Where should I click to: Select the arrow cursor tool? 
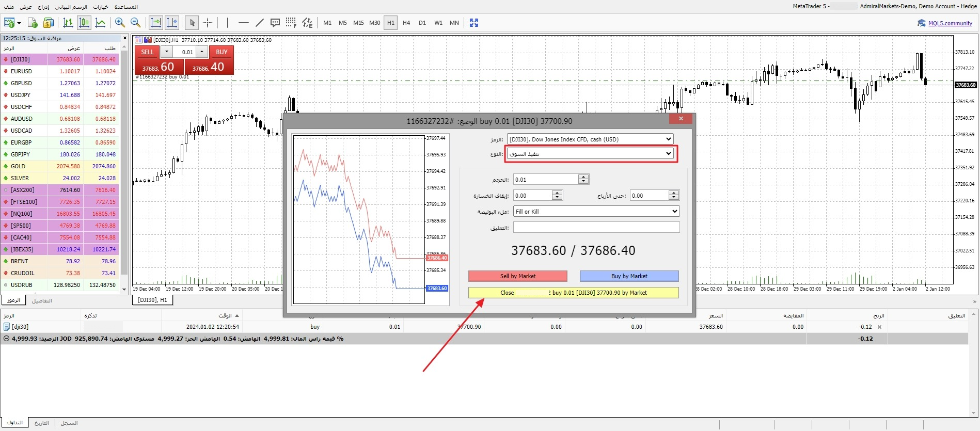[192, 23]
